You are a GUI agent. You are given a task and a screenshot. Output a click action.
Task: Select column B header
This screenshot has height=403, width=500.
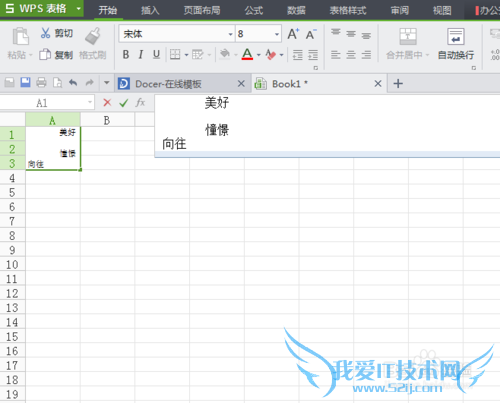click(107, 120)
